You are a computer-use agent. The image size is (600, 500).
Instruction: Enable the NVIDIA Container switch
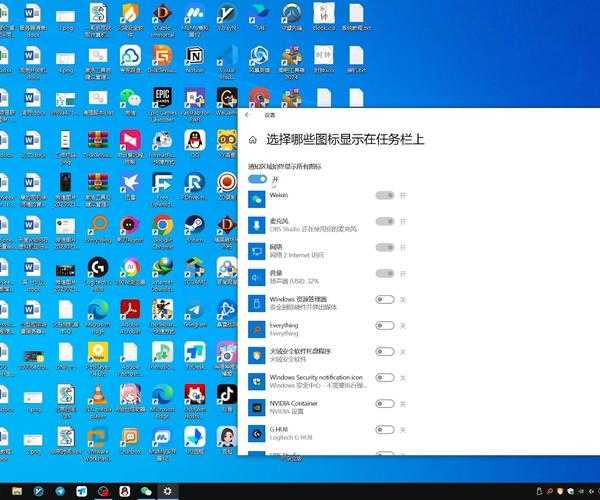[385, 404]
